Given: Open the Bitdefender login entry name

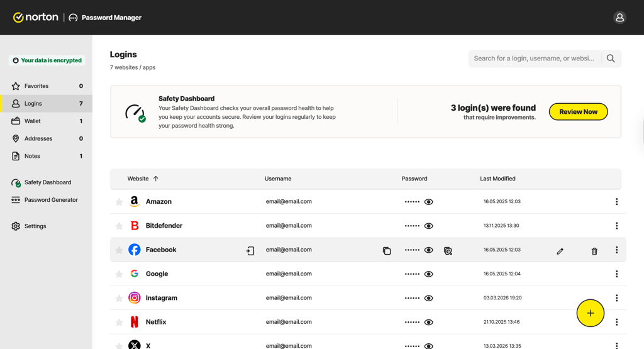Looking at the screenshot, I should pyautogui.click(x=164, y=225).
